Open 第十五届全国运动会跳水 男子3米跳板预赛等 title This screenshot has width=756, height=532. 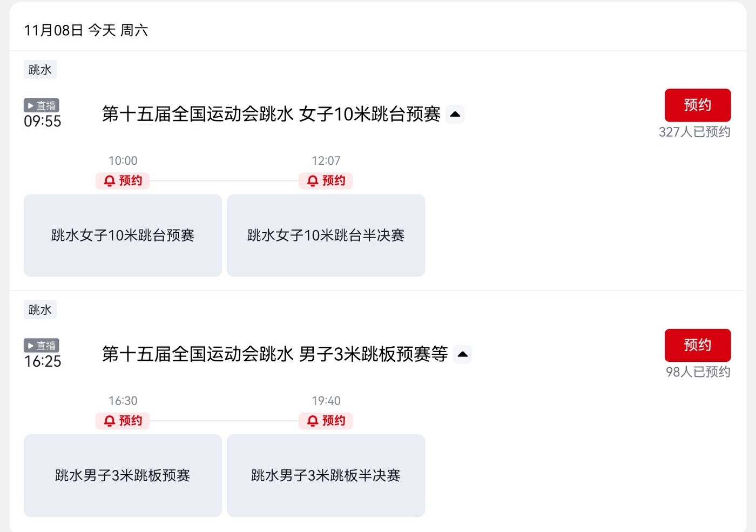(275, 354)
